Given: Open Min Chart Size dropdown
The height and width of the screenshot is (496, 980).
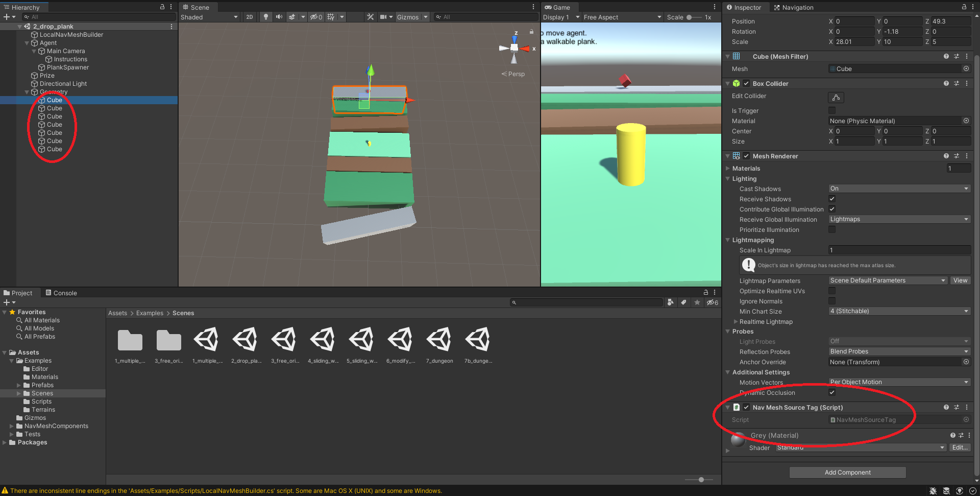Looking at the screenshot, I should pos(899,311).
